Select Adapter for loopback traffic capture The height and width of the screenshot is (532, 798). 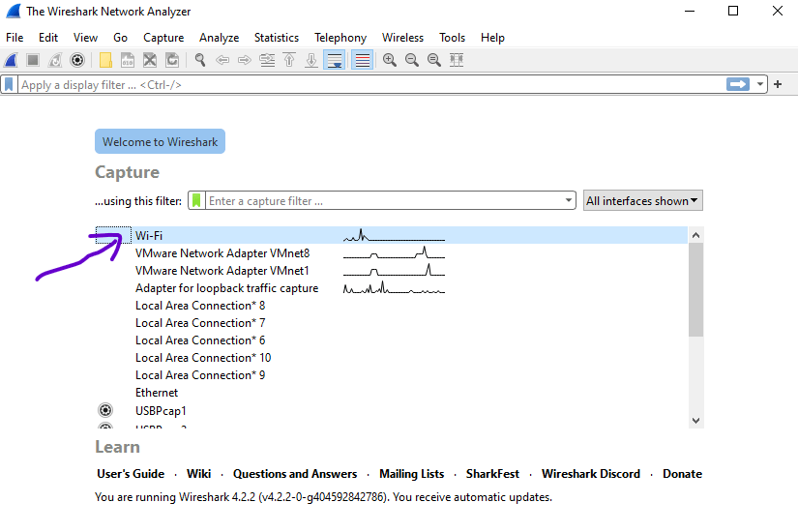[x=391, y=288]
